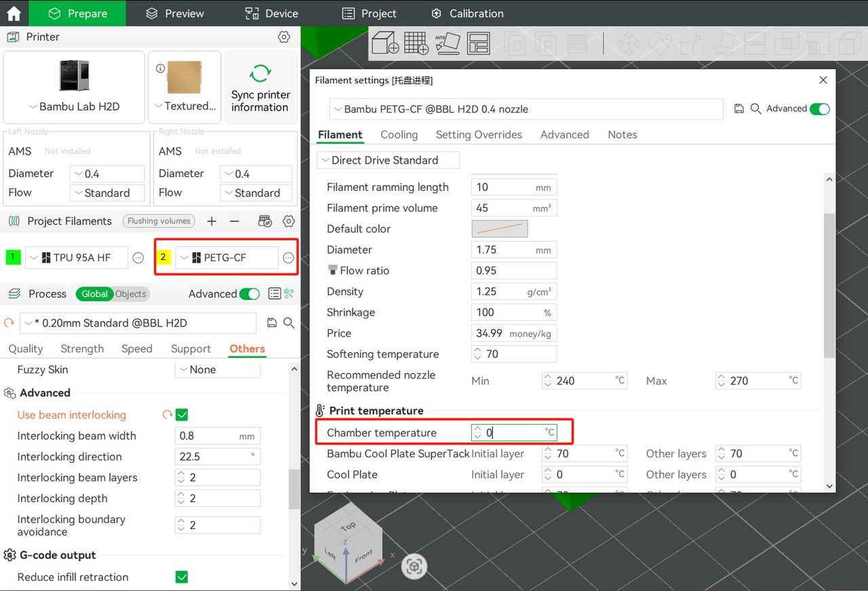Open the 0.20mm Standard process preset dropdown
This screenshot has width=868, height=591.
[138, 323]
